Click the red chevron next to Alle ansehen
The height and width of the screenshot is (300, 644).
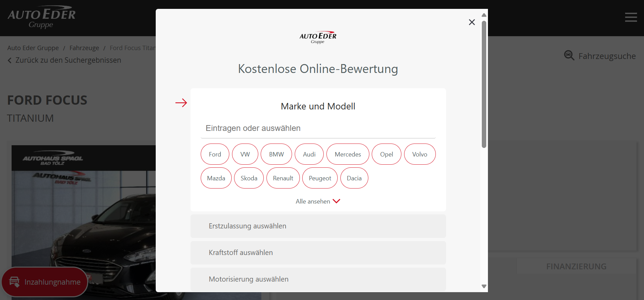coord(336,201)
